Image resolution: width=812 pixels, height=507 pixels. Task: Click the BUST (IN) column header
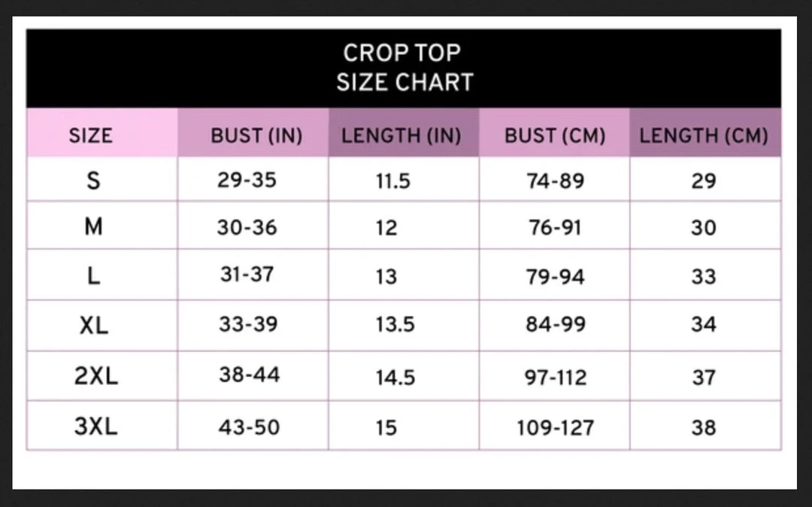point(256,135)
